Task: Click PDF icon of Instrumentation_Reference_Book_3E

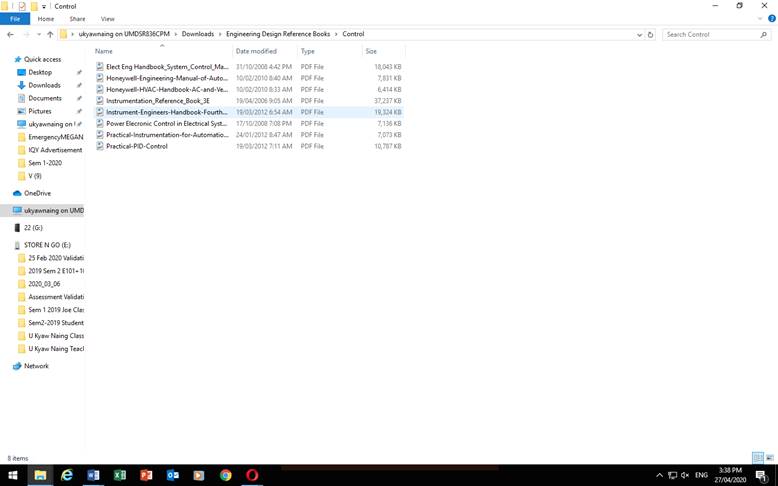Action: [100, 101]
